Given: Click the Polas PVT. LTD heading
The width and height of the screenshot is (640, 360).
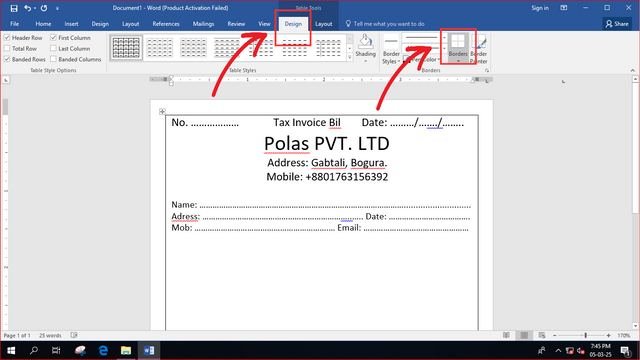Looking at the screenshot, I should (327, 144).
